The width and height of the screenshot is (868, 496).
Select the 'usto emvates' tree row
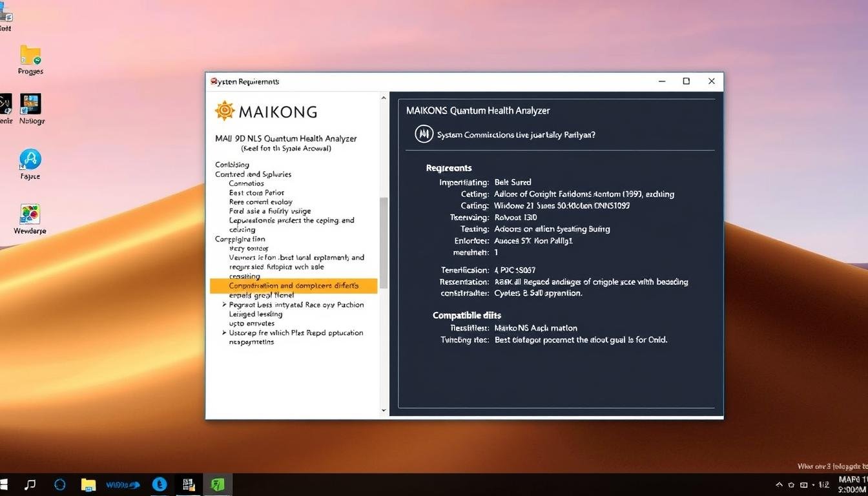[251, 324]
